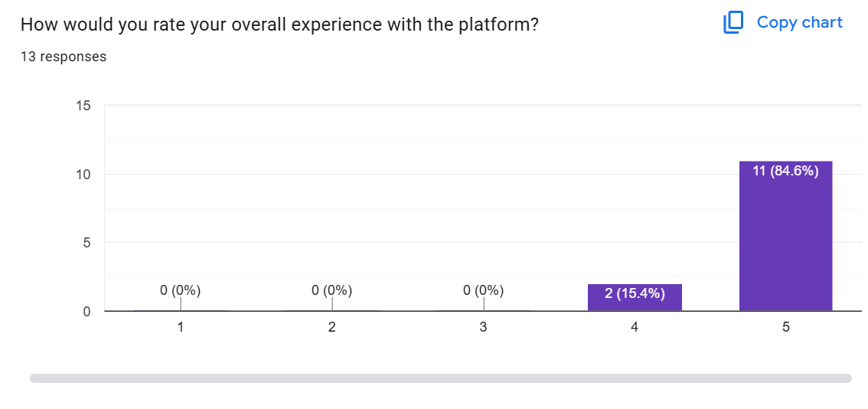Screen dimensions: 868x409
Task: Click the 0 (0%) label above rating 3
Action: tap(484, 290)
